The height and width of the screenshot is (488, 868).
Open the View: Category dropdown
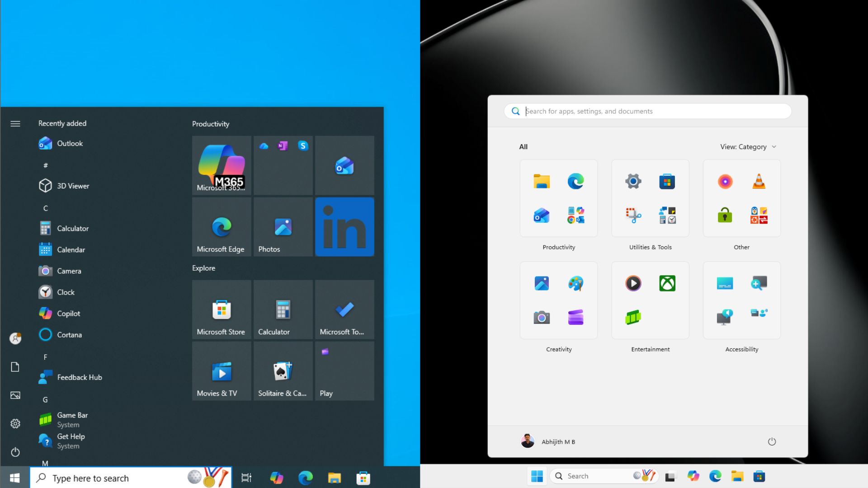(x=748, y=147)
